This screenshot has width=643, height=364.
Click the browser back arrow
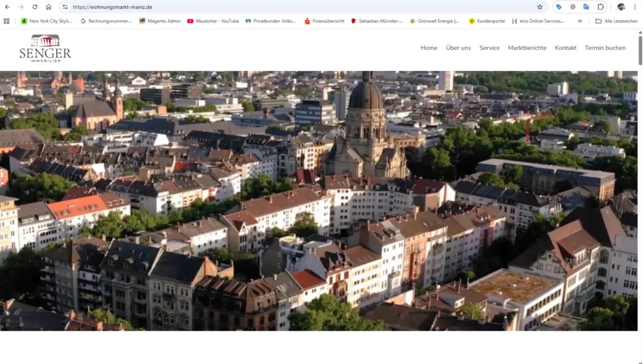click(7, 7)
